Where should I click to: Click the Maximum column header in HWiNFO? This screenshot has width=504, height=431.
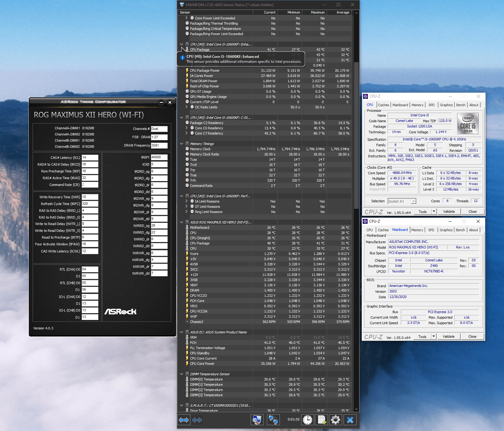coord(314,13)
